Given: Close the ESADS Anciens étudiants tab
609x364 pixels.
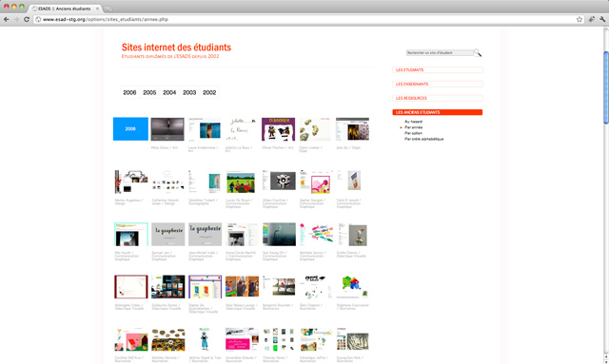Looking at the screenshot, I should 97,9.
